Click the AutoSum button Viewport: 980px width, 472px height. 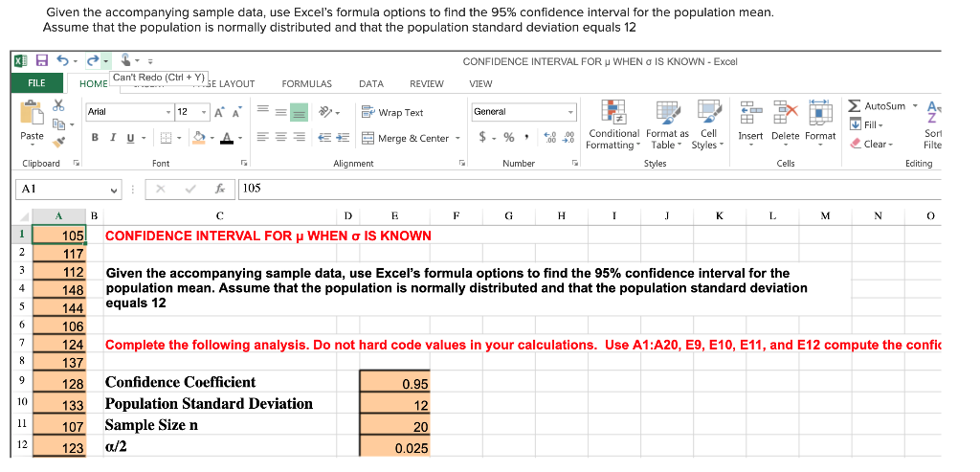tap(878, 105)
